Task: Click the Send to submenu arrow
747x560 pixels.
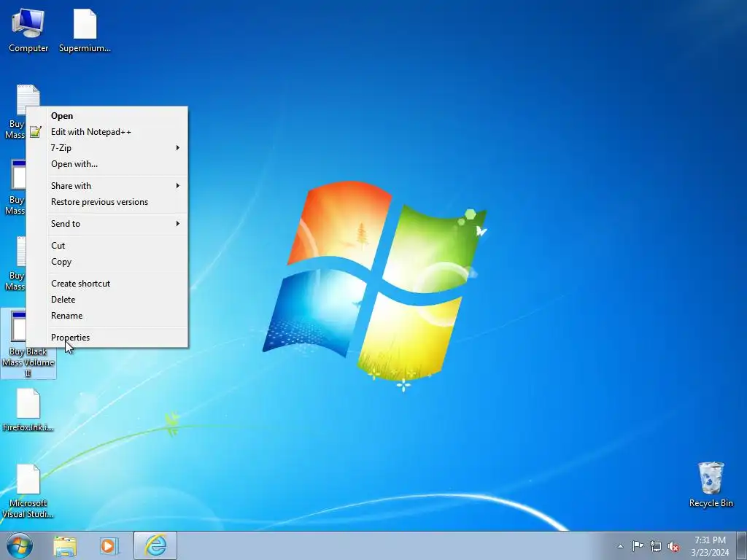Action: 178,224
